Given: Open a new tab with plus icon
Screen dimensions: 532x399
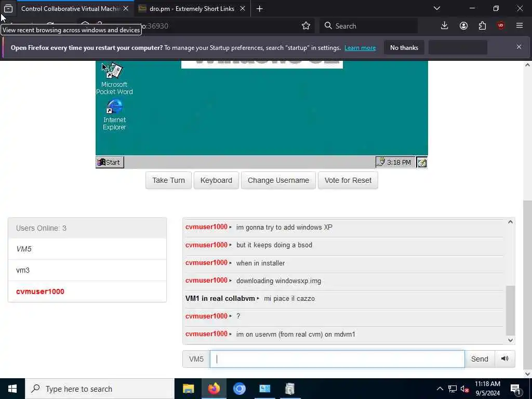Looking at the screenshot, I should coord(259,9).
